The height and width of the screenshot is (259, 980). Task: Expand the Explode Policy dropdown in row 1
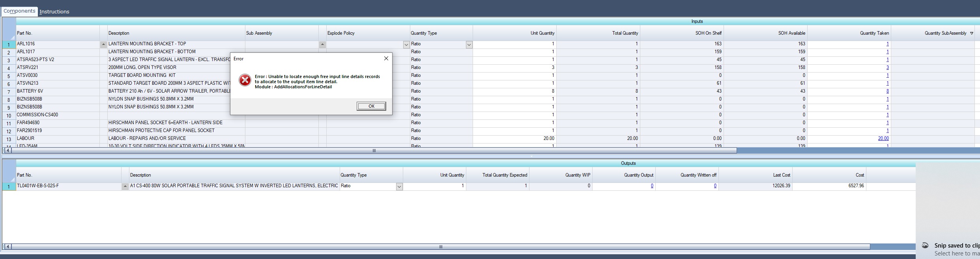[406, 45]
